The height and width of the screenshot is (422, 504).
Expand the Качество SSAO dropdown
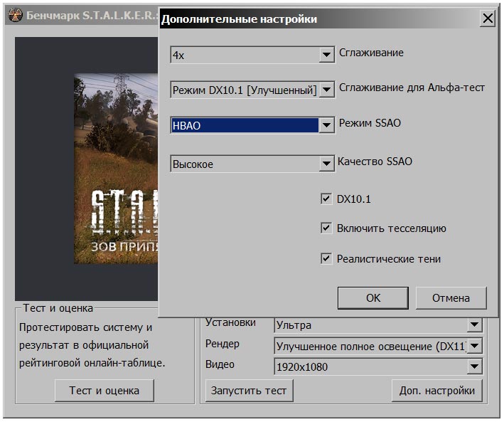(x=326, y=164)
